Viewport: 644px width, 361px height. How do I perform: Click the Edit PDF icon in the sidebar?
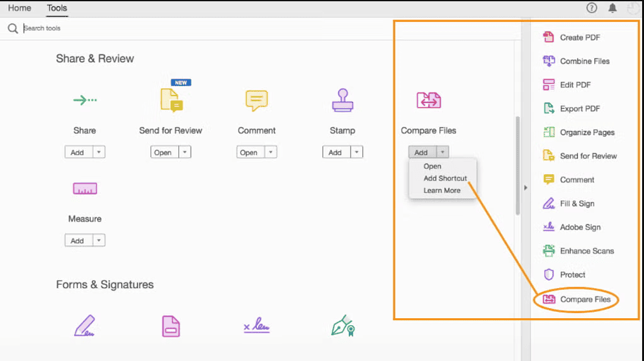click(x=549, y=84)
